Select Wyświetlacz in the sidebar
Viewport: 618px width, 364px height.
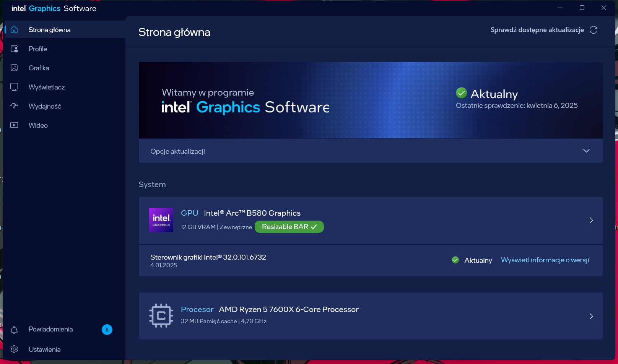(x=47, y=87)
